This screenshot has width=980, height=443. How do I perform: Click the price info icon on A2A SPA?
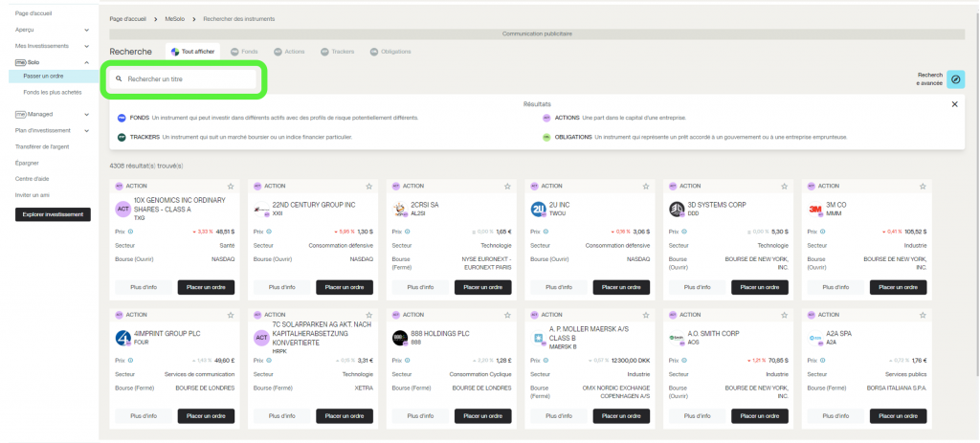tap(822, 360)
